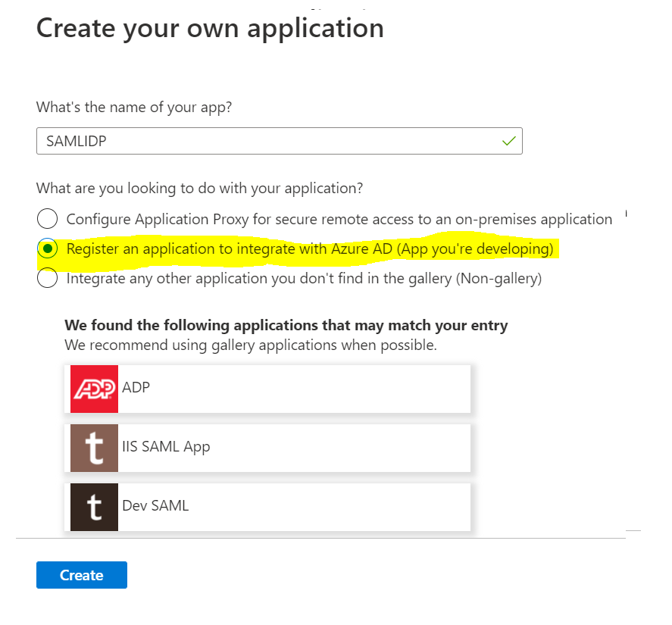Click the "We found the following applications" heading
The height and width of the screenshot is (625, 672).
(x=286, y=325)
